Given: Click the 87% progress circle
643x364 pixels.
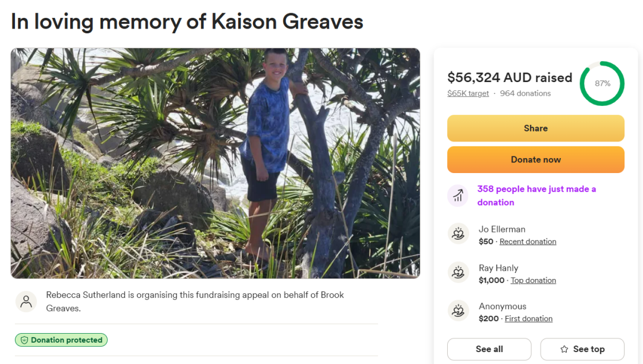Looking at the screenshot, I should point(602,83).
